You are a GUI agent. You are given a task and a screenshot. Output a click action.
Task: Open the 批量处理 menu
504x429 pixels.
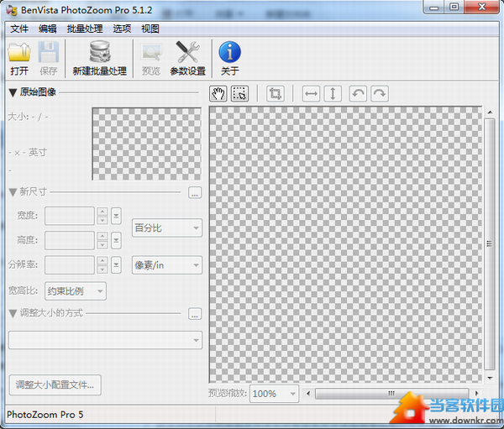85,29
